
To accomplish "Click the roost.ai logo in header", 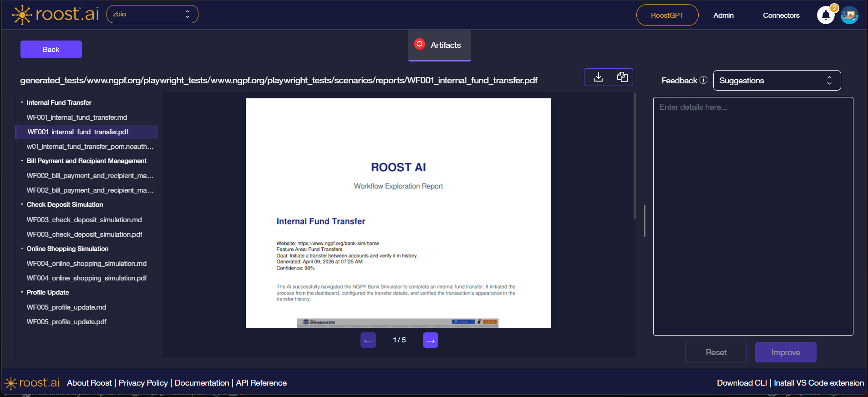I will click(56, 15).
